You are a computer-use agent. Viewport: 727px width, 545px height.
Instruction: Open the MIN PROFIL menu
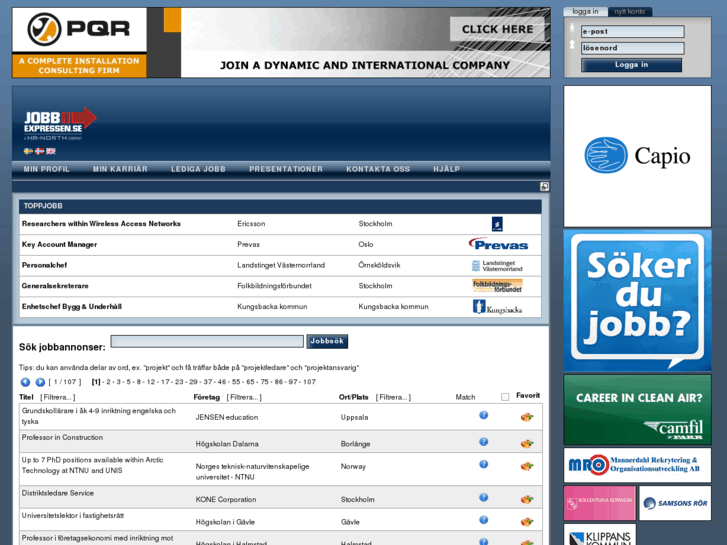(46, 169)
